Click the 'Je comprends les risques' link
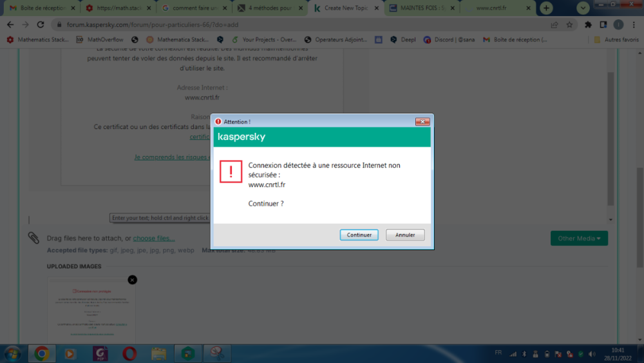The image size is (644, 363). (x=172, y=157)
